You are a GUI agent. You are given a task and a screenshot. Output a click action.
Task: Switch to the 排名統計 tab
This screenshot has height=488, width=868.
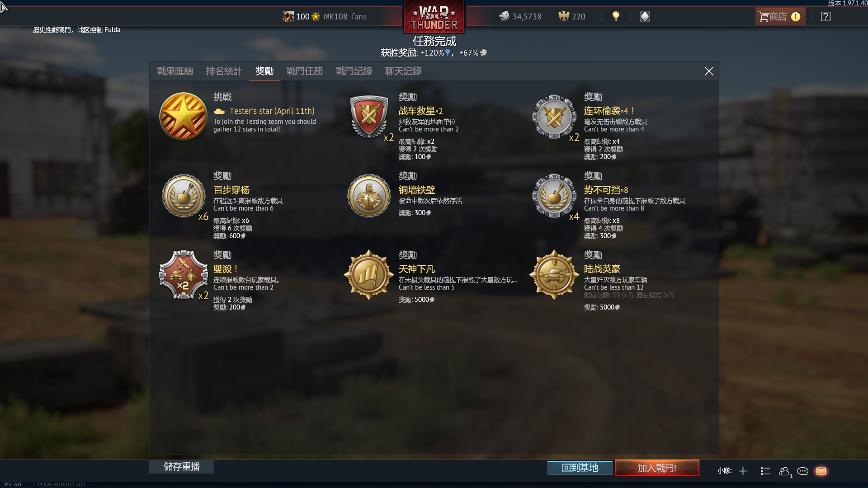tap(224, 71)
